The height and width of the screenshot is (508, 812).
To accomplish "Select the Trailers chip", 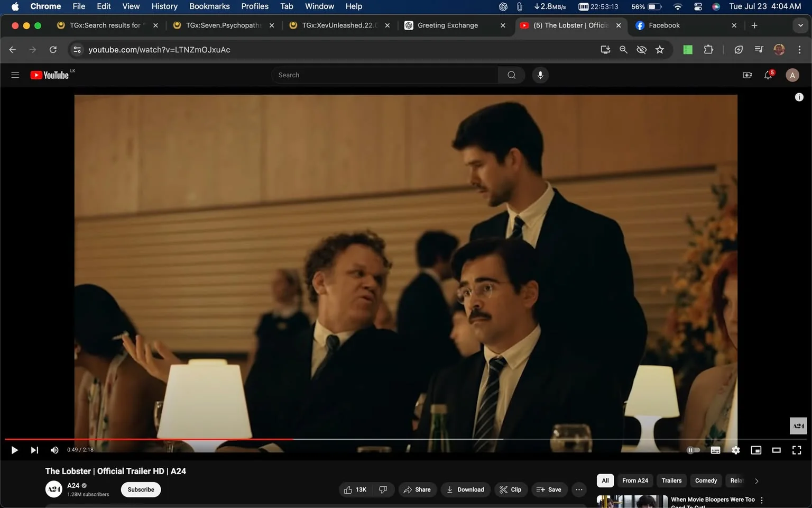I will pos(671,480).
